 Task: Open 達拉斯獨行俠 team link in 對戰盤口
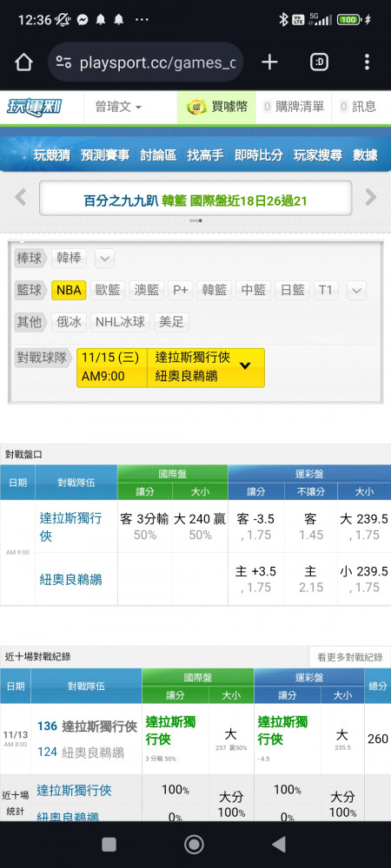click(71, 527)
